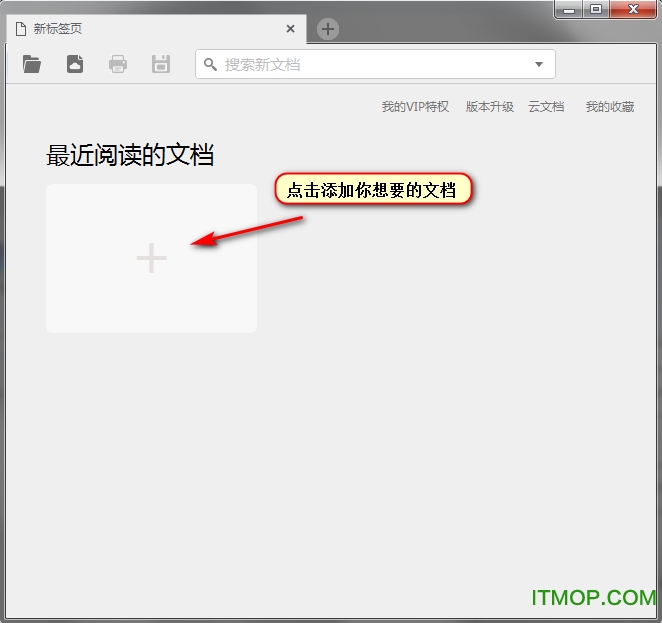This screenshot has height=623, width=662.
Task: Add a document via plus card
Action: (x=151, y=258)
